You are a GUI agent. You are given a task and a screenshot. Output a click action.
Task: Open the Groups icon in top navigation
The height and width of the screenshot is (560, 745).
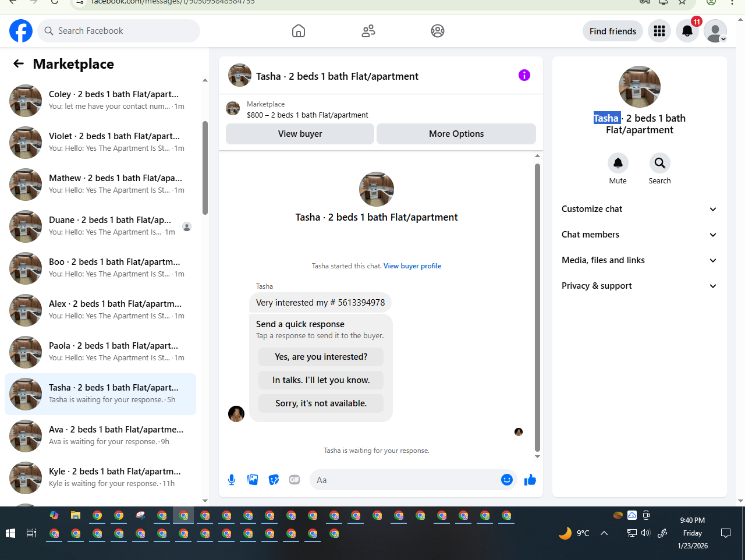[438, 31]
